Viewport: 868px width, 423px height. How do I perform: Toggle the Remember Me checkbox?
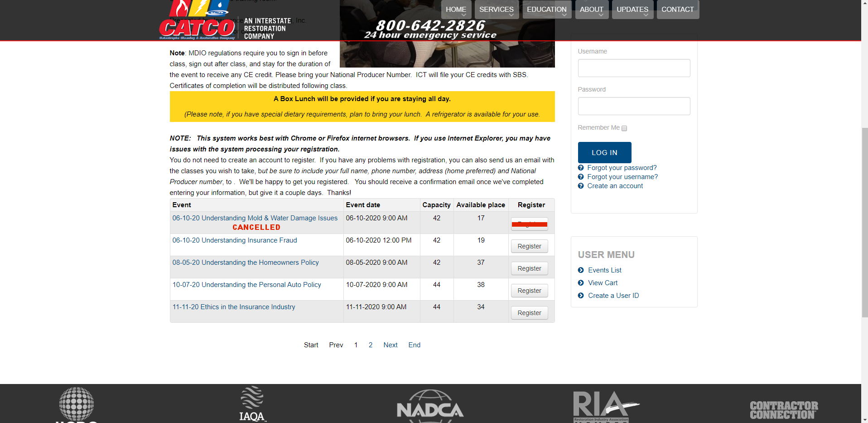(624, 128)
